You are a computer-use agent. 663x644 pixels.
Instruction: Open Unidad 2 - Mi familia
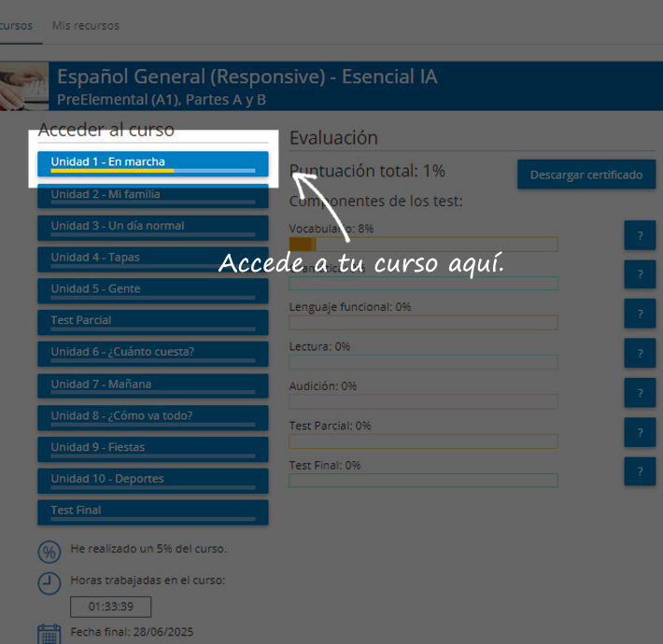point(153,195)
